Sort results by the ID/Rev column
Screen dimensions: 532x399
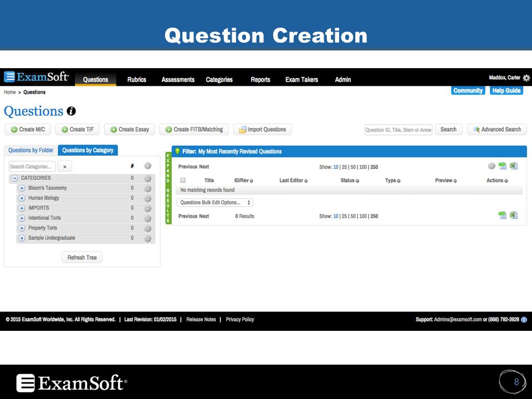click(244, 181)
